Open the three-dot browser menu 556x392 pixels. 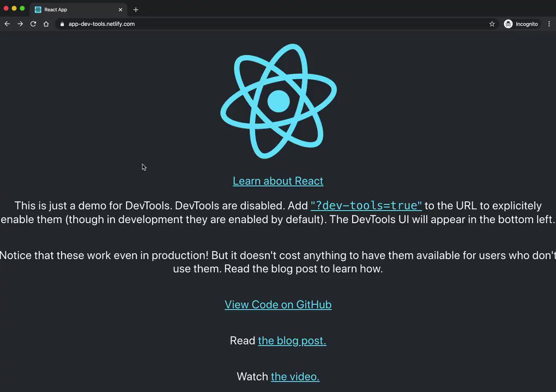[x=549, y=24]
